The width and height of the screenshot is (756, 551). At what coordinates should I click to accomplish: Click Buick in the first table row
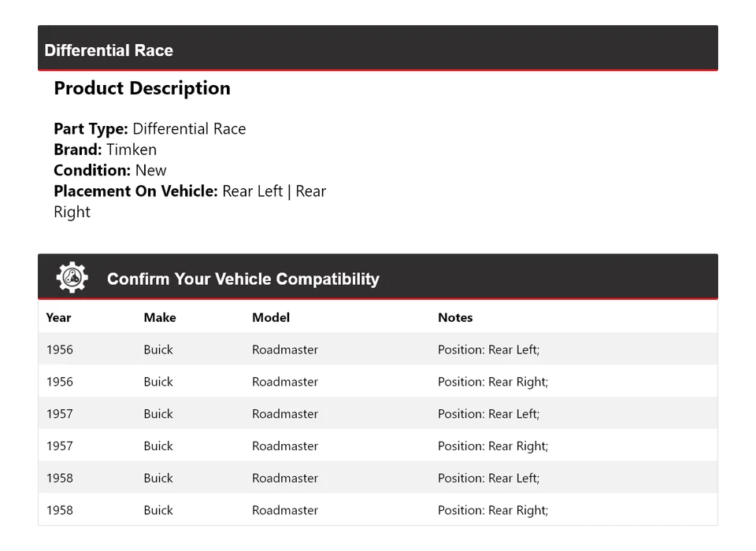(158, 350)
